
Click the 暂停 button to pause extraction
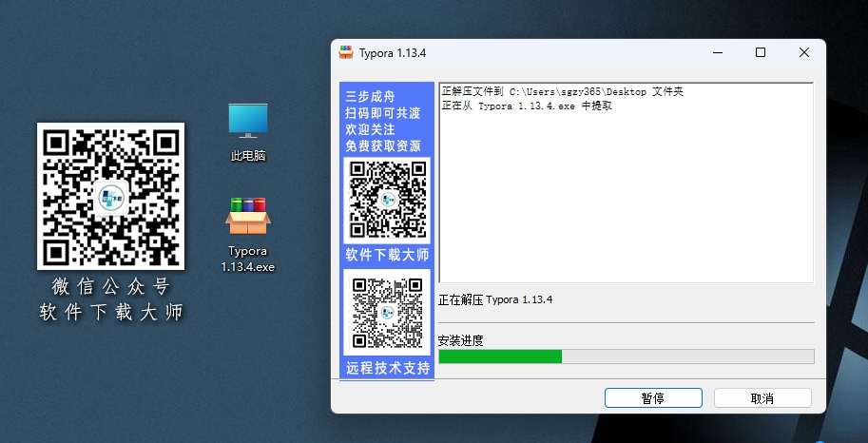tap(653, 398)
